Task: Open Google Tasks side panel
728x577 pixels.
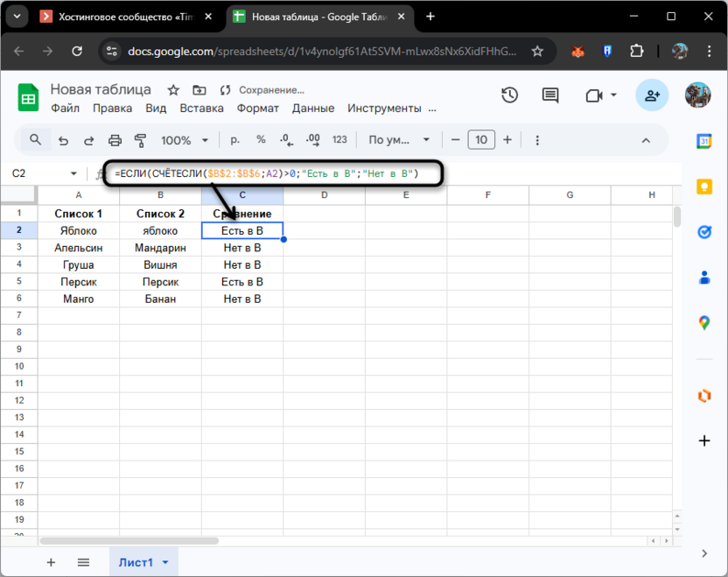Action: tap(704, 231)
